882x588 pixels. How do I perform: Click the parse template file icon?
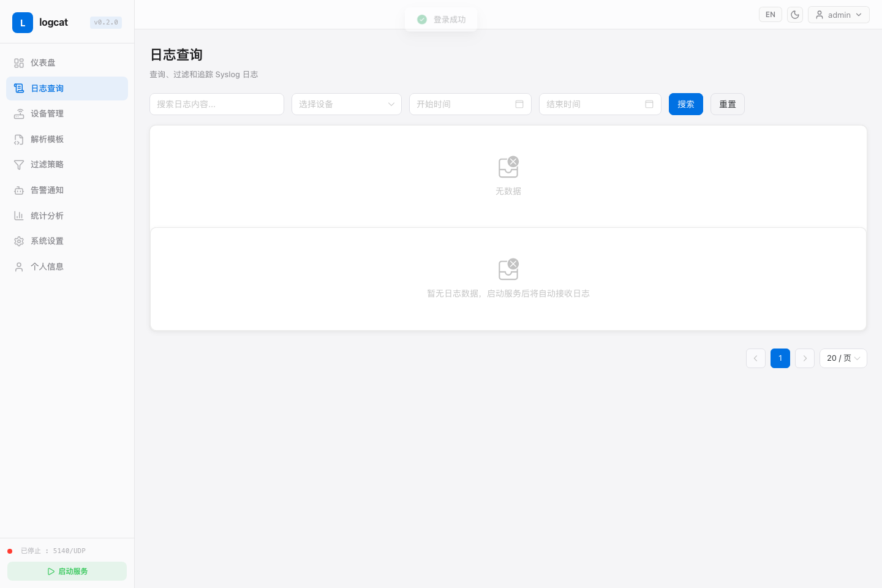click(19, 140)
